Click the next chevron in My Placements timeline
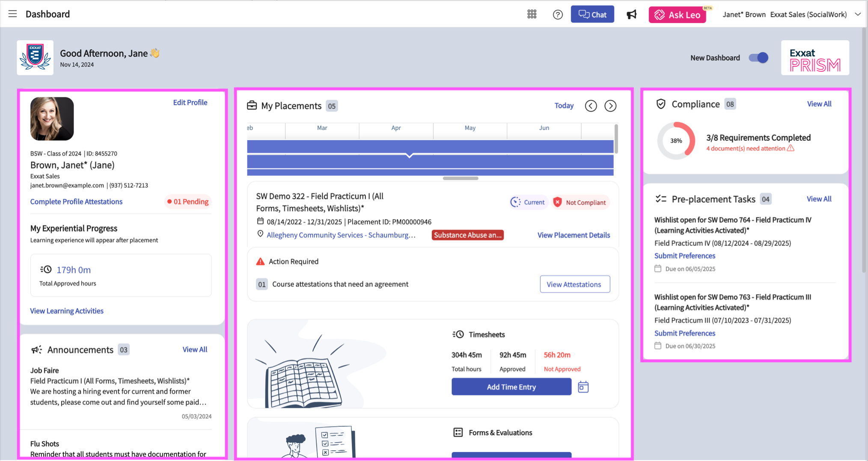 610,106
